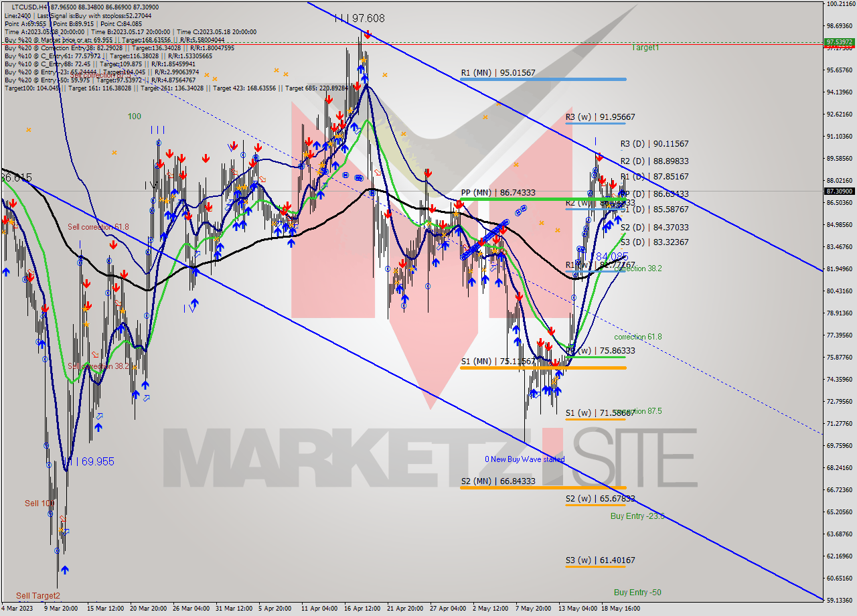Click the 94.13960 price axis value
The image size is (857, 616).
pos(839,92)
